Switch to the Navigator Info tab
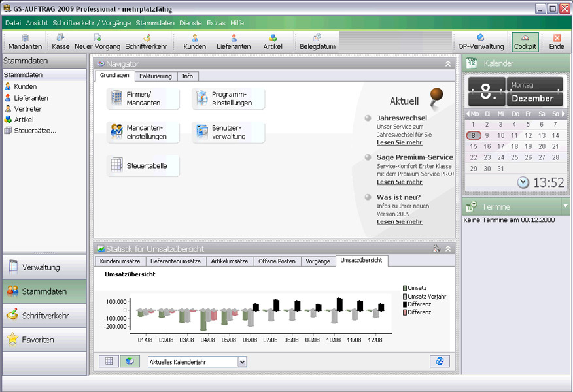The image size is (573, 392). (x=188, y=76)
